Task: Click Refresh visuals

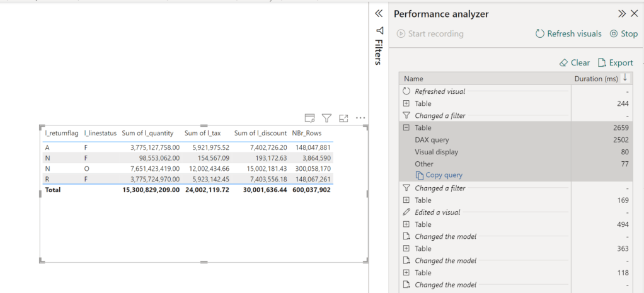Action: pyautogui.click(x=568, y=34)
